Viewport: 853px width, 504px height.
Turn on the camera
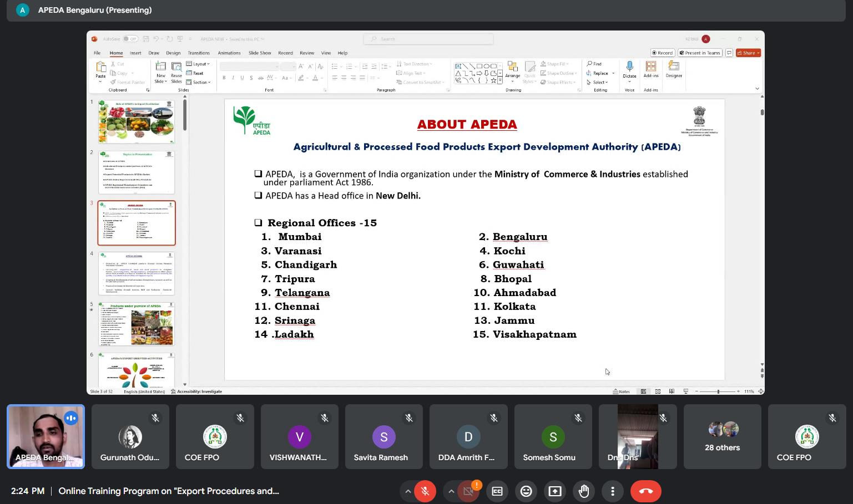click(x=468, y=491)
